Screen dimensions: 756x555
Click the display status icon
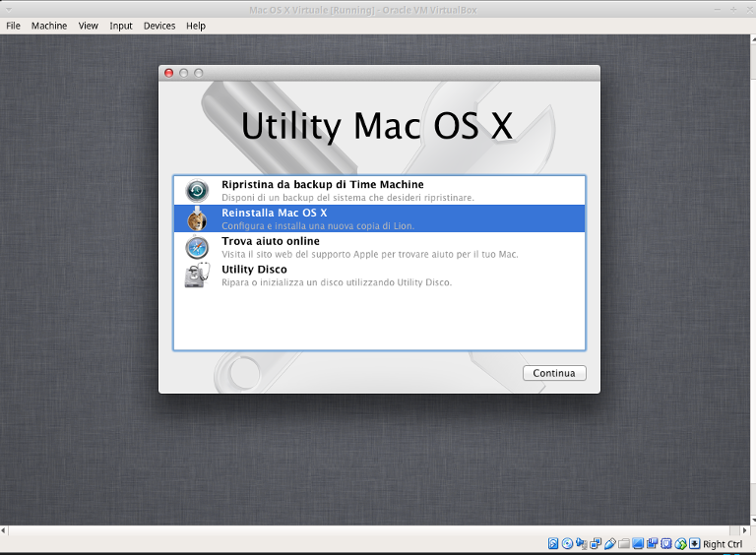(638, 543)
